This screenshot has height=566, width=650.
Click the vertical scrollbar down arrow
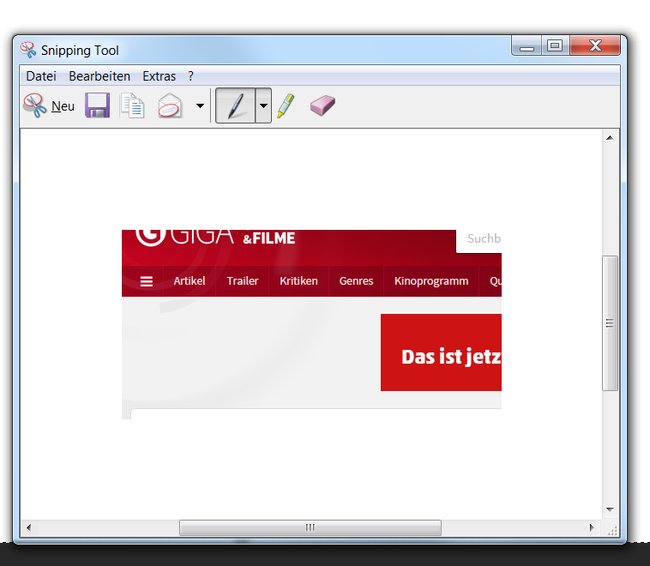pyautogui.click(x=610, y=509)
